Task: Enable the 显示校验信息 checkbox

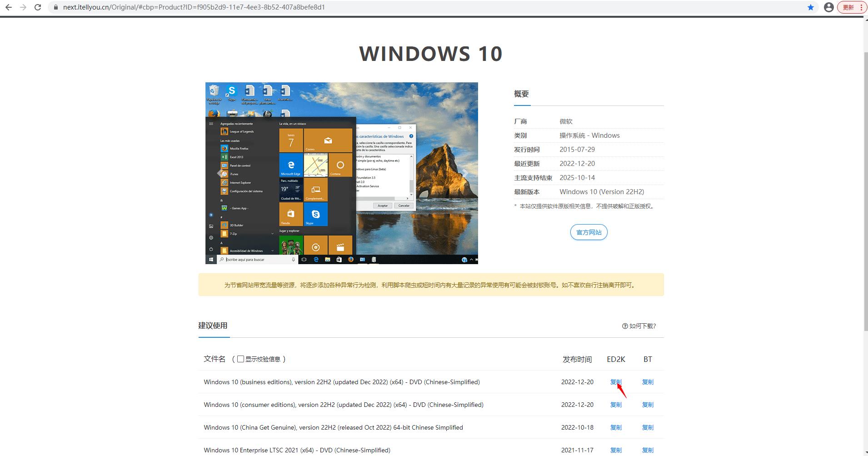Action: [x=240, y=359]
